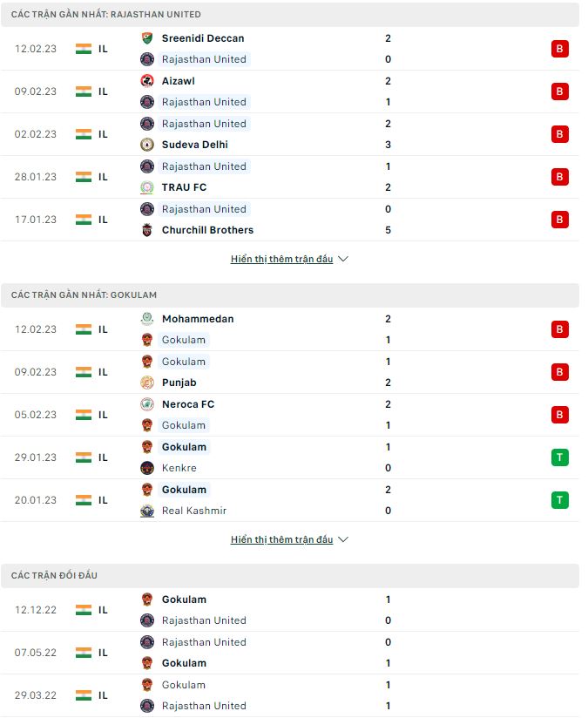Image resolution: width=588 pixels, height=718 pixels.
Task: Click the Sudeva Delhi club crest
Action: (x=146, y=144)
